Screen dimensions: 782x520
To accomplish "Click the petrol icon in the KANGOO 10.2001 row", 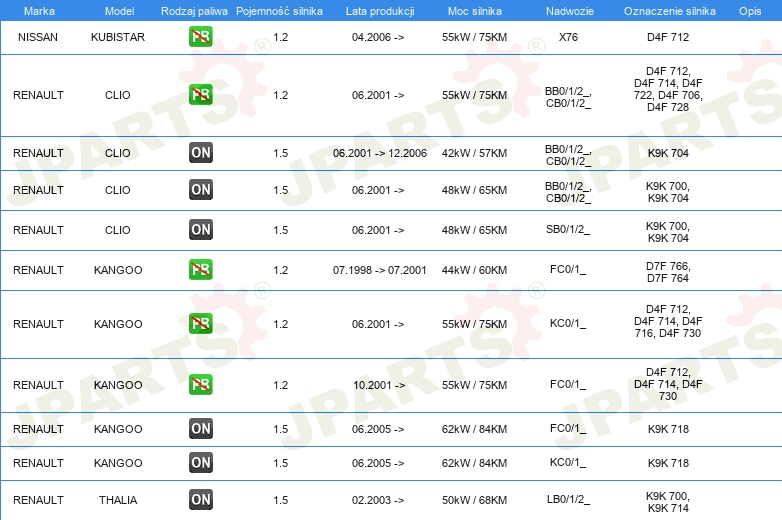I will pos(200,384).
